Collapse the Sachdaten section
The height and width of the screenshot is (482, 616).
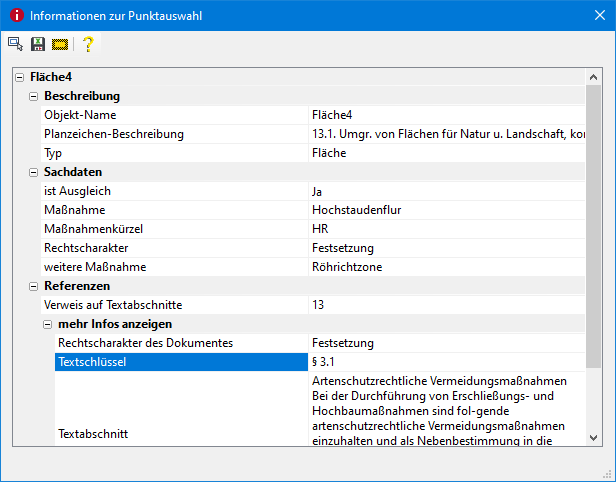(34, 172)
